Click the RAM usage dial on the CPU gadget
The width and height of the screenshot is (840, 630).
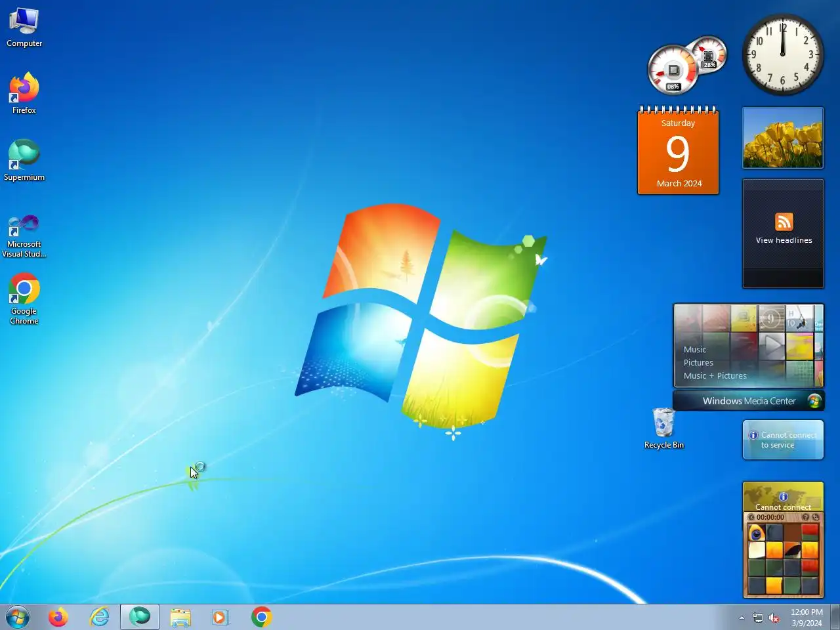click(709, 54)
